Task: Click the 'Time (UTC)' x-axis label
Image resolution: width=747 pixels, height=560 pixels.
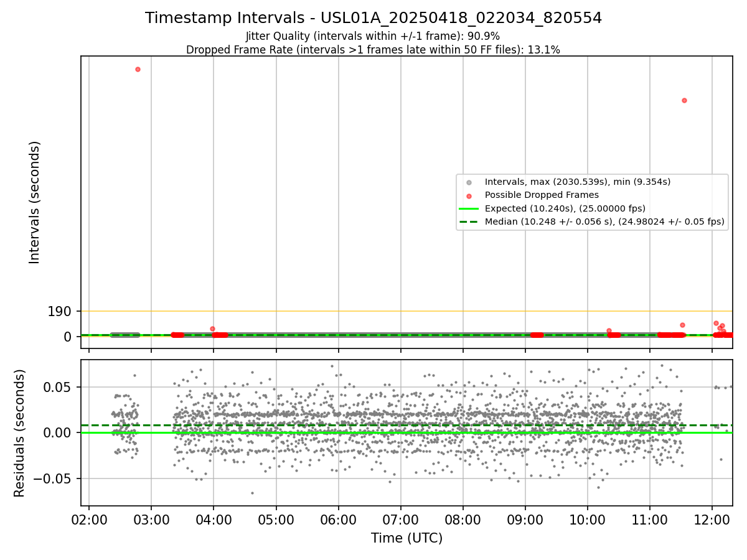Action: click(x=407, y=538)
